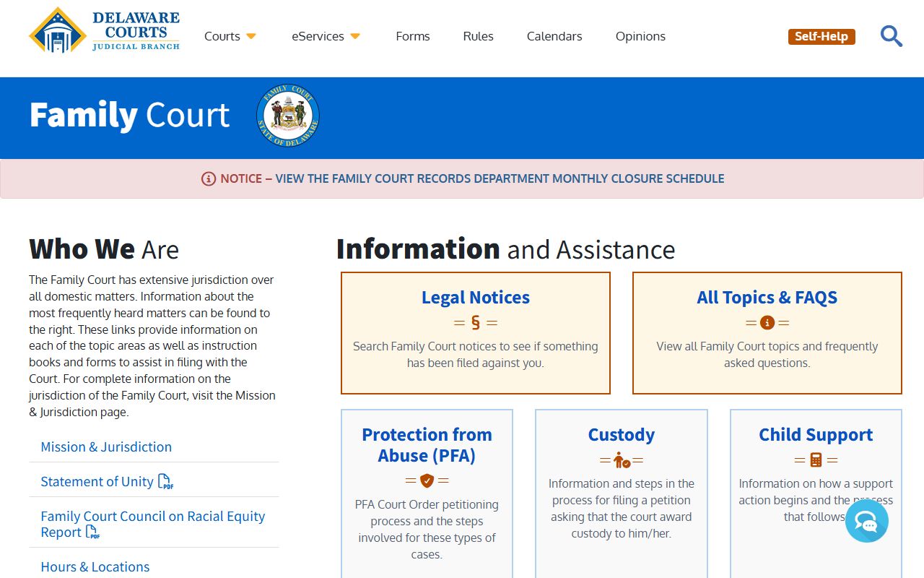Open Hours & Locations link
Screen dimensions: 924x578
pos(95,566)
